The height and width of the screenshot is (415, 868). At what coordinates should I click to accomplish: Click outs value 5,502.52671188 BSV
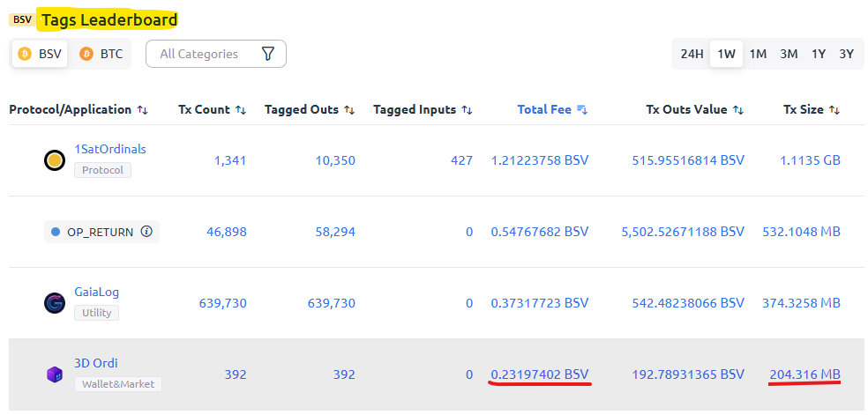click(683, 232)
